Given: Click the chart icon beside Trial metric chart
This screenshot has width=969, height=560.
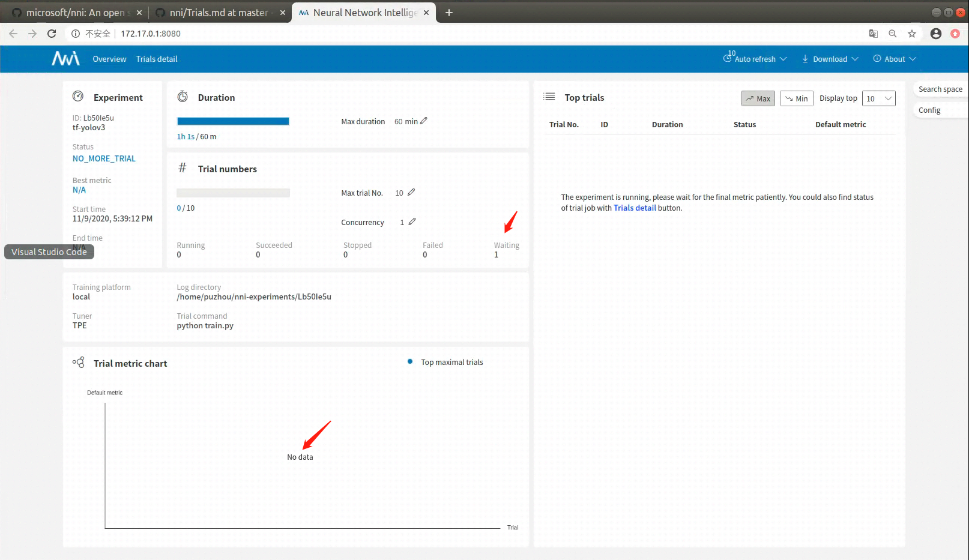Looking at the screenshot, I should point(78,362).
